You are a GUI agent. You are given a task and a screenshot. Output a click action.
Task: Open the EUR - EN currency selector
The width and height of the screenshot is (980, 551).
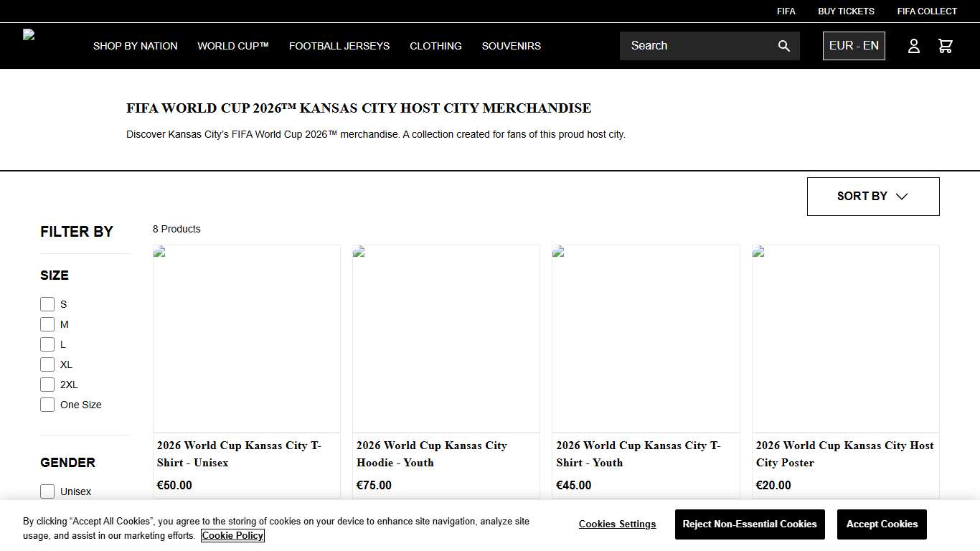pyautogui.click(x=854, y=45)
